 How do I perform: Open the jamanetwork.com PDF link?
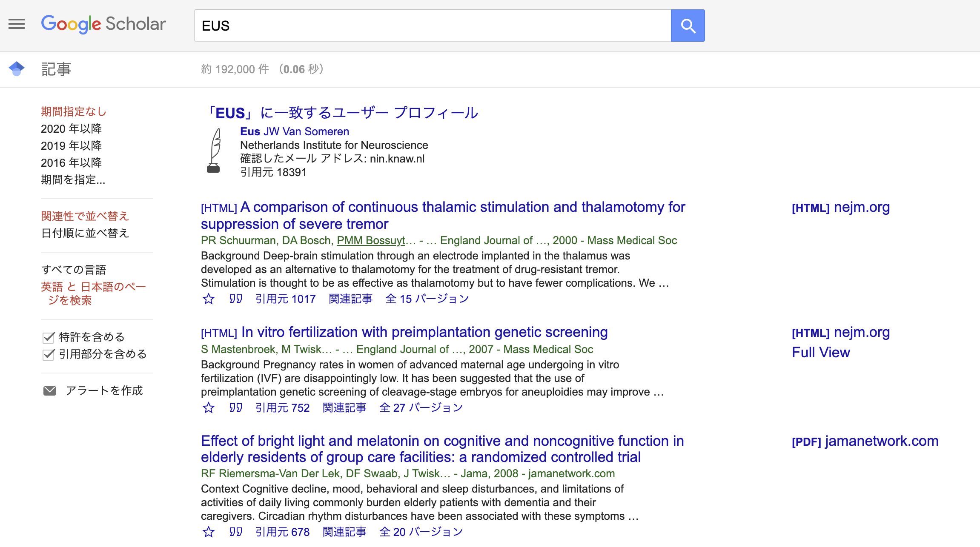pyautogui.click(x=865, y=441)
